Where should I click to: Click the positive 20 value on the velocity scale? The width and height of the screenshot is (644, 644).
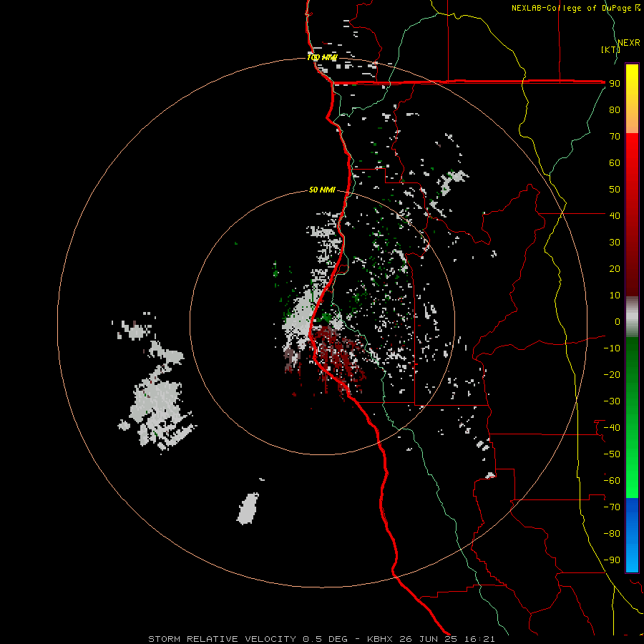[615, 268]
